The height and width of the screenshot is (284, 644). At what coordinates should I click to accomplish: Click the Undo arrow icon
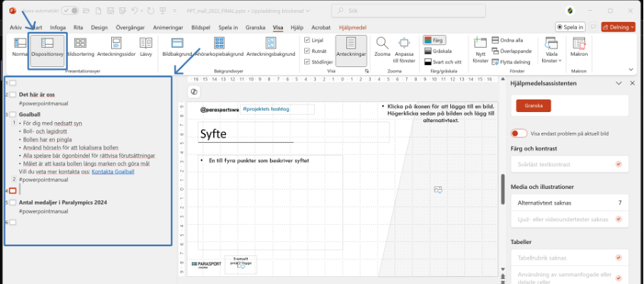click(135, 11)
